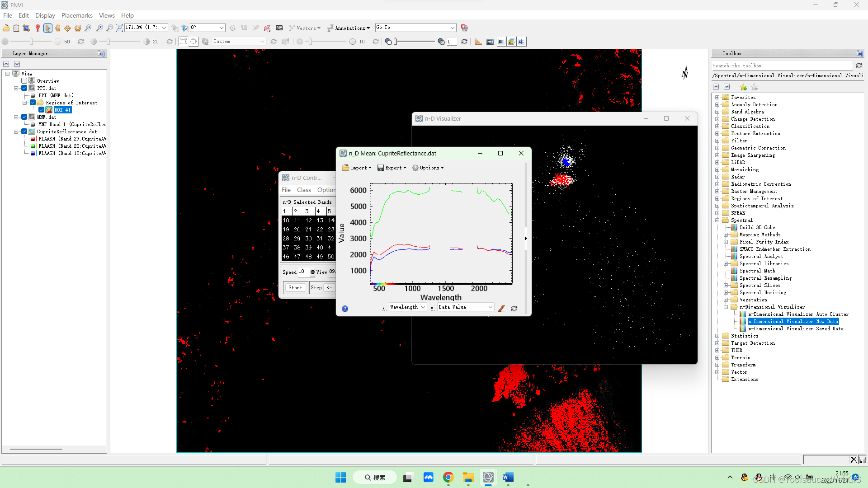Select the Pan hand tool
The height and width of the screenshot is (488, 868).
coord(57,28)
